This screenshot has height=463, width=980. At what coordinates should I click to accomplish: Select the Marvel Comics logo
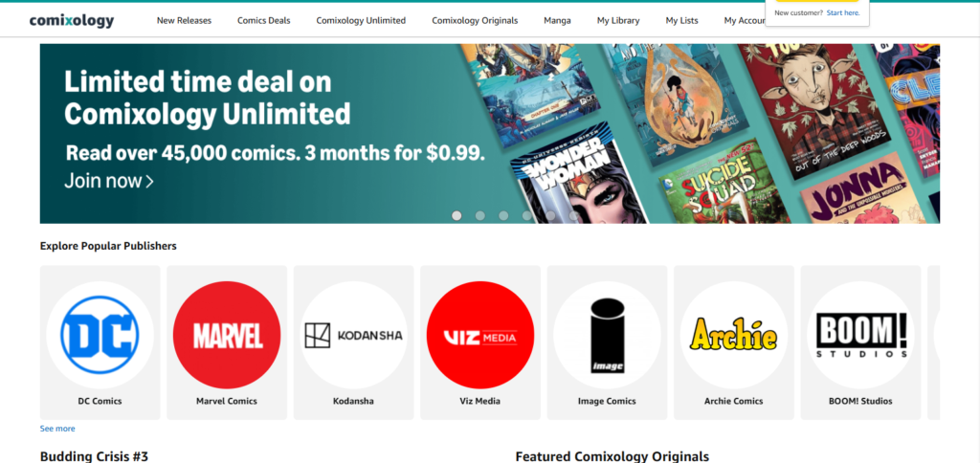tap(227, 336)
